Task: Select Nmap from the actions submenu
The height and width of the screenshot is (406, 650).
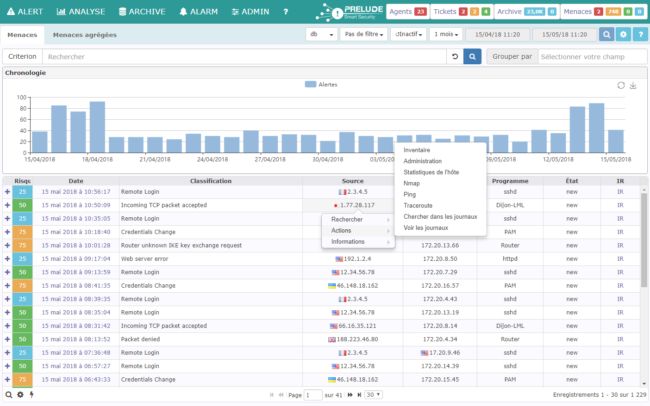Action: (x=411, y=182)
